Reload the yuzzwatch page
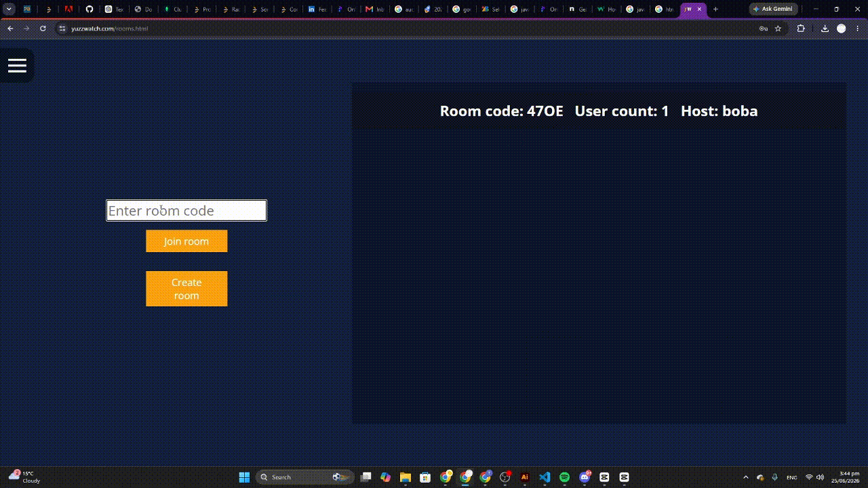Image resolution: width=868 pixels, height=488 pixels. click(43, 28)
